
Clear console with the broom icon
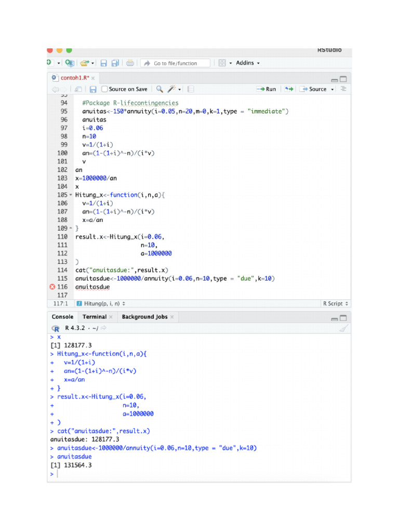coord(343,328)
